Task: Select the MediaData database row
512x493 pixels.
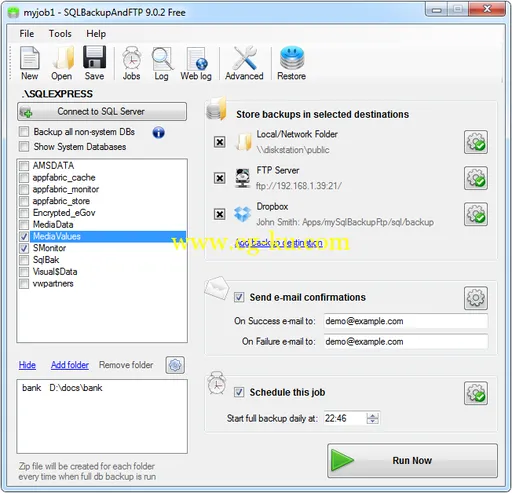Action: coord(102,225)
